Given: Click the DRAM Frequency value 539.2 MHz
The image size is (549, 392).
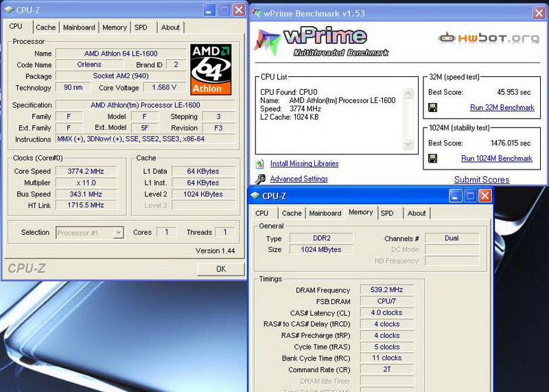Looking at the screenshot, I should coord(387,290).
